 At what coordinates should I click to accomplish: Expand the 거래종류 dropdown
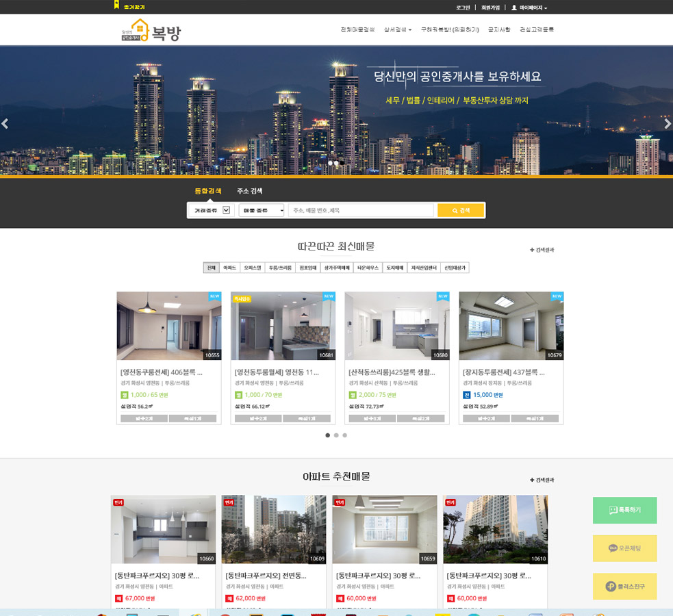pyautogui.click(x=212, y=210)
